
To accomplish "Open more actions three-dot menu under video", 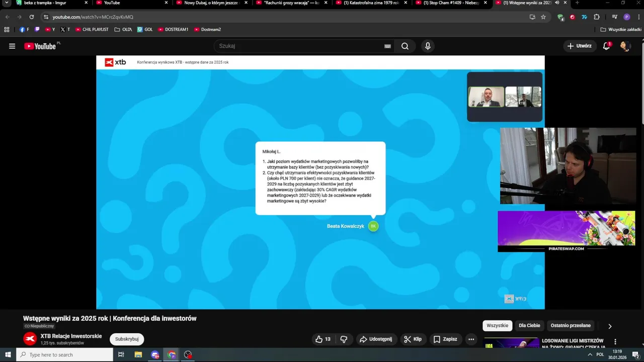I will pos(471,339).
